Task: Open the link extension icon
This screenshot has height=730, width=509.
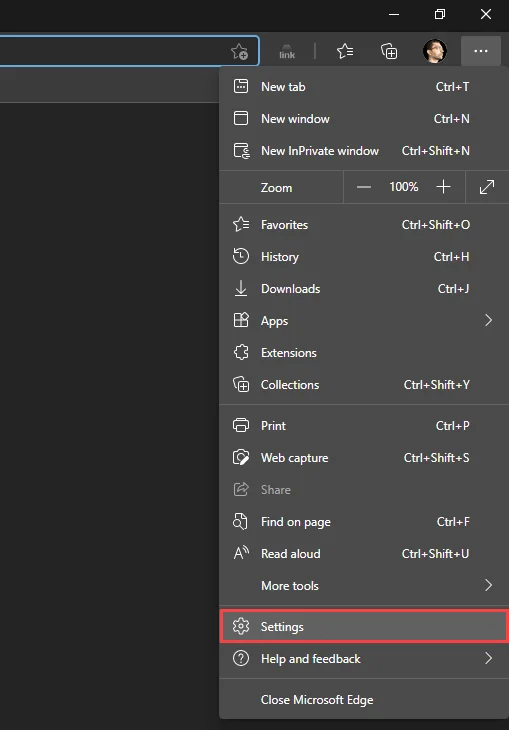Action: (x=287, y=51)
